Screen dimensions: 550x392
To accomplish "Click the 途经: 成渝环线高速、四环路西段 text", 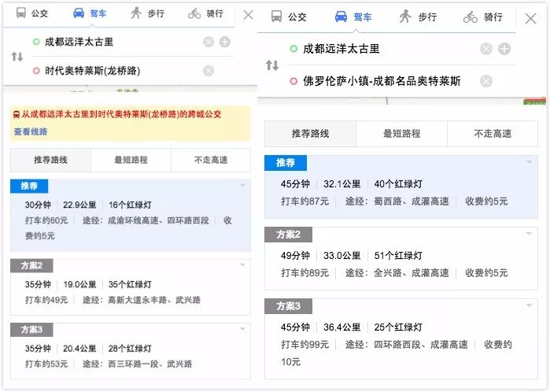I will [146, 220].
